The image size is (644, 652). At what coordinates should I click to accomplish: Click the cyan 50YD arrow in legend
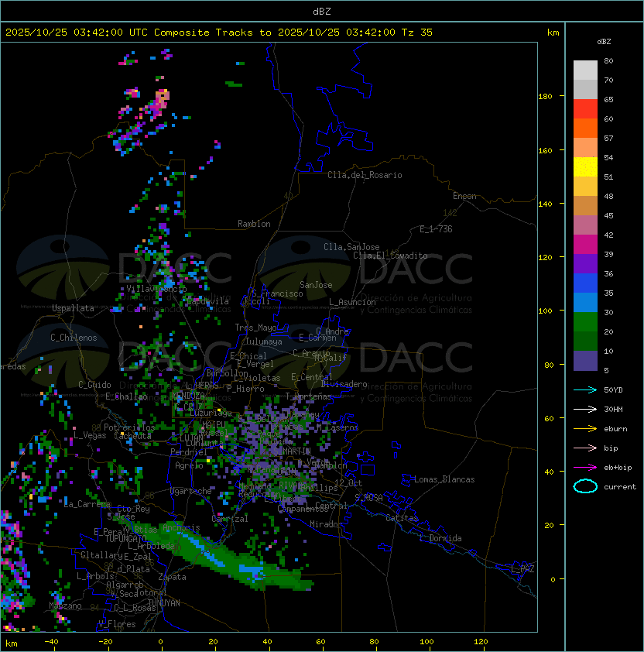coord(585,390)
